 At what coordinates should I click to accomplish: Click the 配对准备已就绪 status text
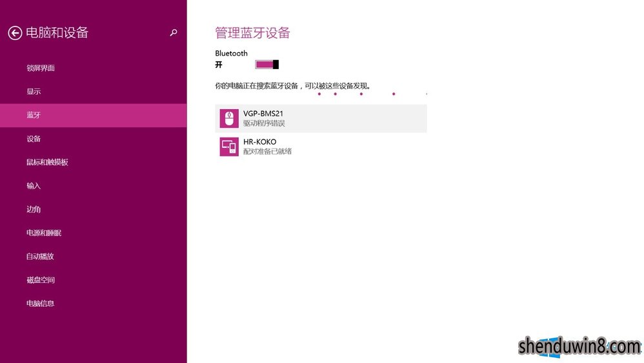click(267, 151)
